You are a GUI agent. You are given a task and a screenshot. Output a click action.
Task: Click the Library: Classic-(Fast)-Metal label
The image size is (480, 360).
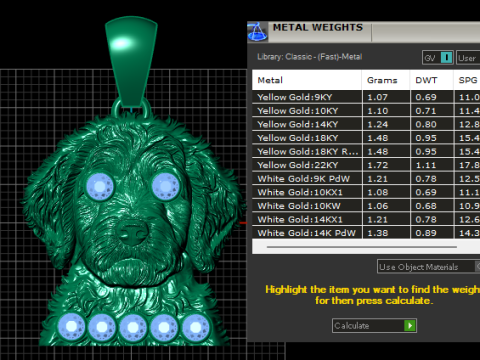[x=310, y=57]
